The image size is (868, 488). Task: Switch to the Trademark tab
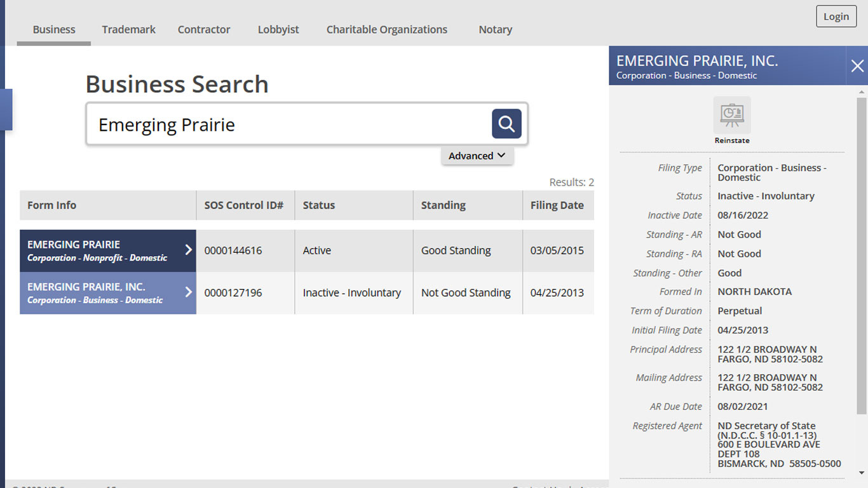128,29
